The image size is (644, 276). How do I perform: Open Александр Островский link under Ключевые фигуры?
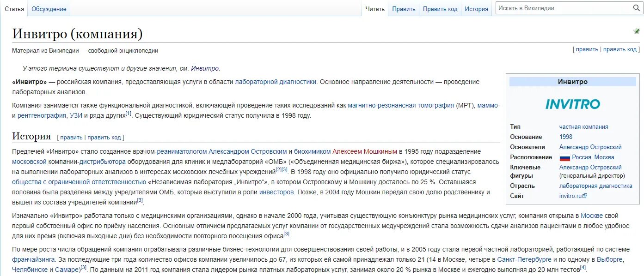coord(590,168)
